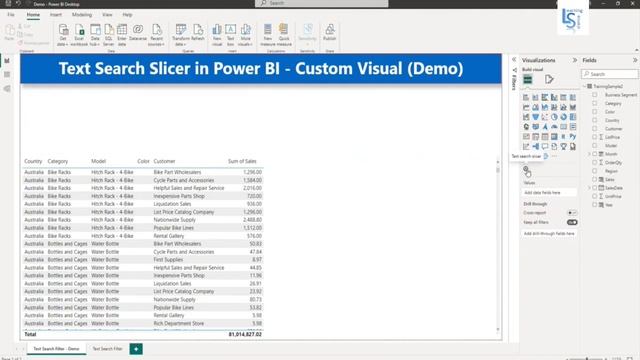Expand the Filters pane
The image size is (640, 360).
coord(514,60)
